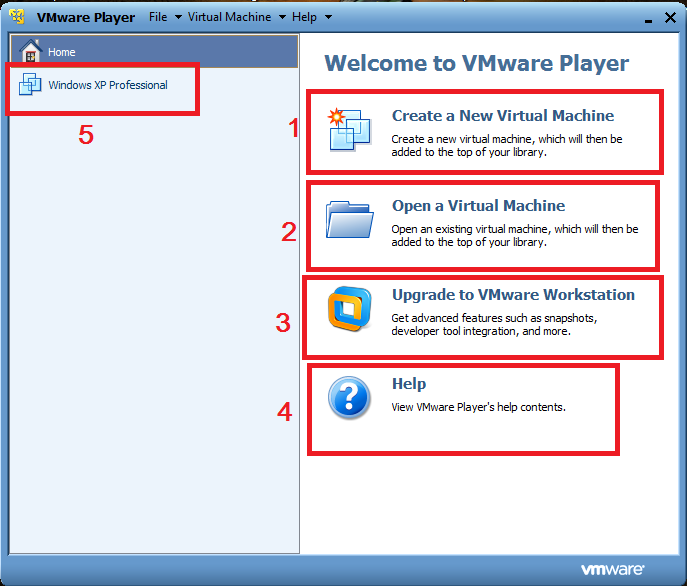Open the File menu
This screenshot has width=687, height=586.
pyautogui.click(x=158, y=17)
